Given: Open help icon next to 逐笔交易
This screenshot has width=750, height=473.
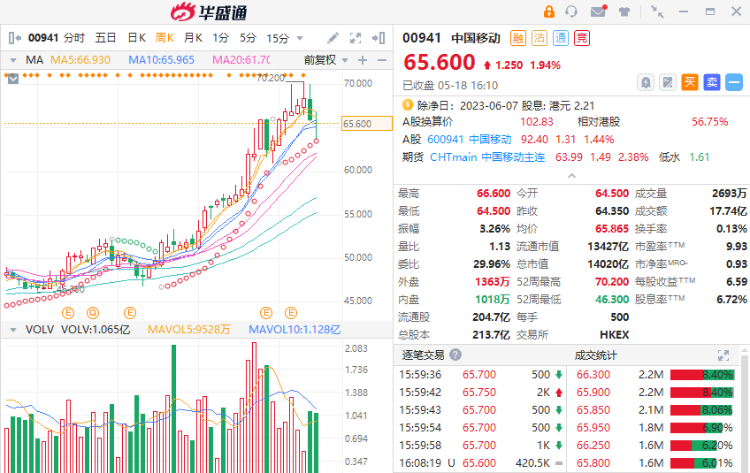Looking at the screenshot, I should click(x=456, y=355).
